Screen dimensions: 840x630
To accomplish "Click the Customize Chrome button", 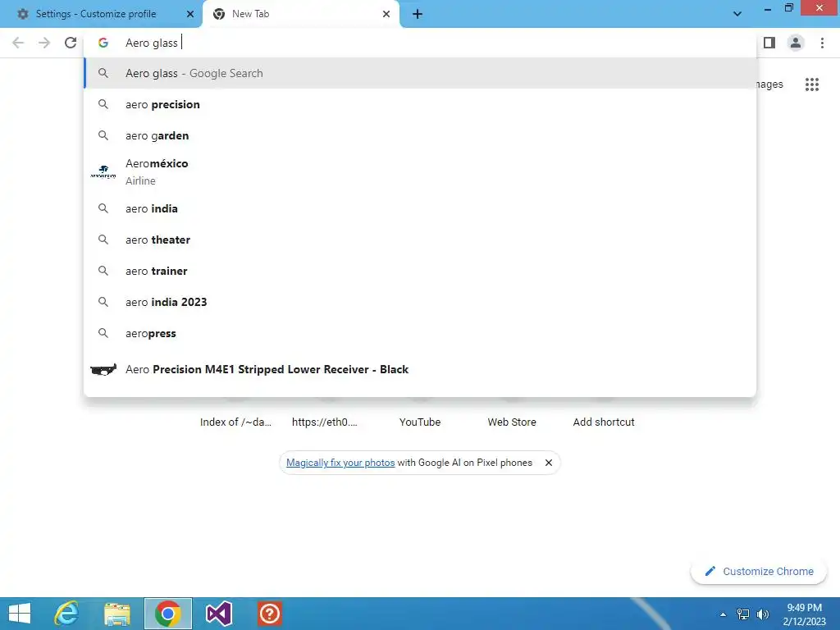I will coord(759,571).
